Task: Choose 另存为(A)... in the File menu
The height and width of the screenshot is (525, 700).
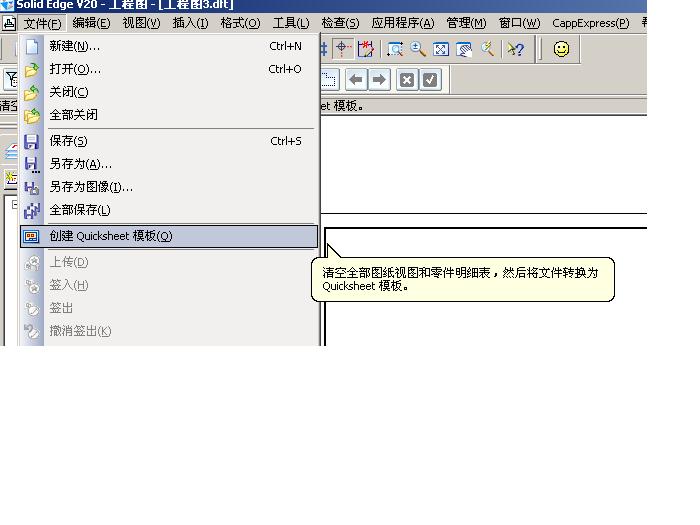Action: click(170, 164)
